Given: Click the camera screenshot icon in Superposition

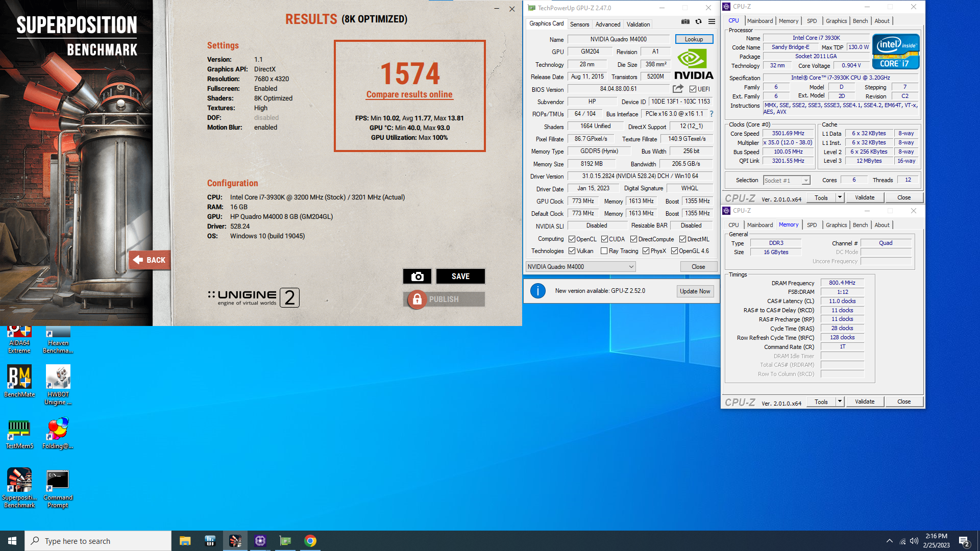Looking at the screenshot, I should pyautogui.click(x=417, y=277).
